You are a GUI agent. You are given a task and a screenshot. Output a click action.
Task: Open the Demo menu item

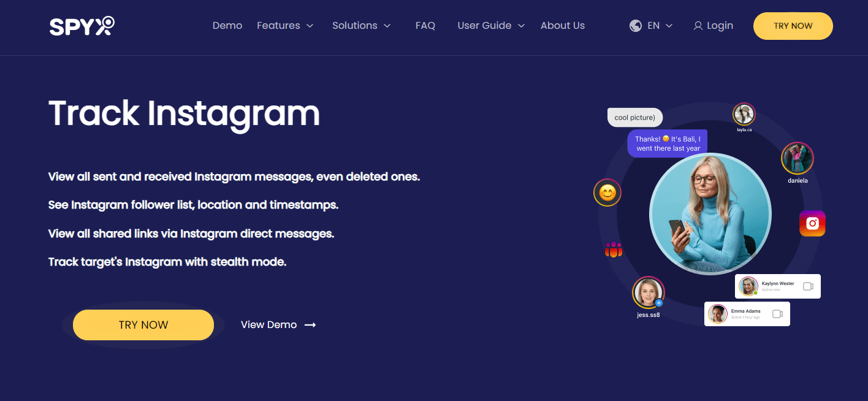coord(227,26)
